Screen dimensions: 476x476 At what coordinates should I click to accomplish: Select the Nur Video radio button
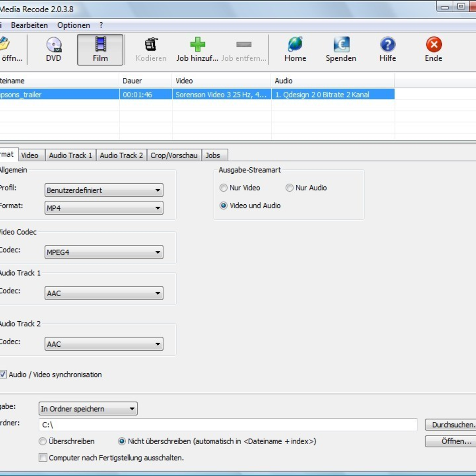tap(224, 188)
